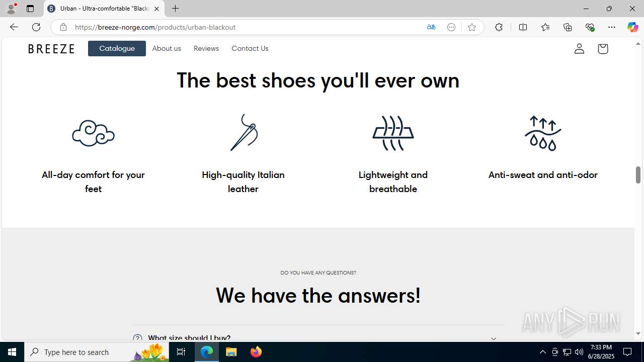
Task: Select 'All-day comfort for your feet' text
Action: coord(93,182)
